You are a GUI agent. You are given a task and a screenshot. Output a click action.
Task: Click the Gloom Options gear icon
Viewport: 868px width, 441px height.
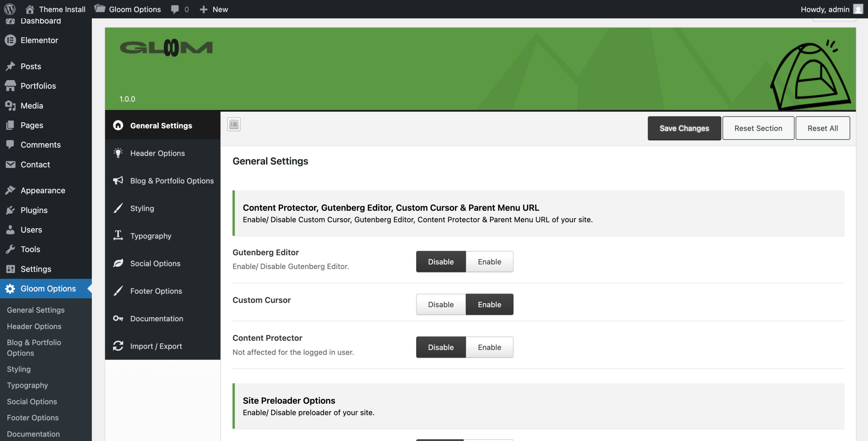[x=10, y=289]
